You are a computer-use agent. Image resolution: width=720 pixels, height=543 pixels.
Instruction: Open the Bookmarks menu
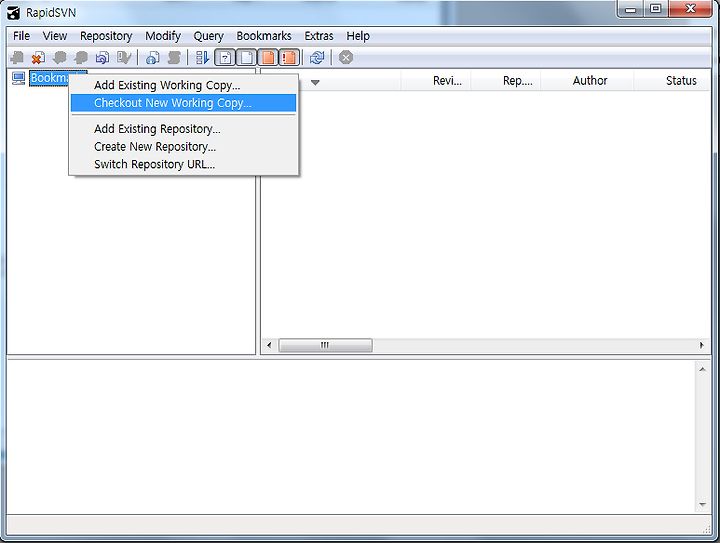click(264, 36)
